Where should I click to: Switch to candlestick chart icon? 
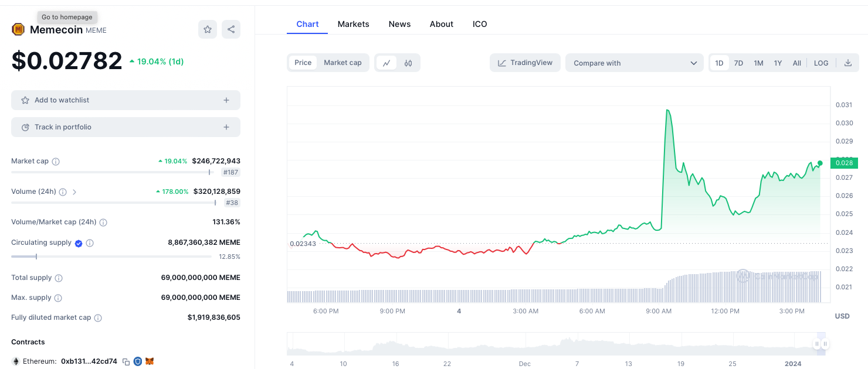point(408,63)
